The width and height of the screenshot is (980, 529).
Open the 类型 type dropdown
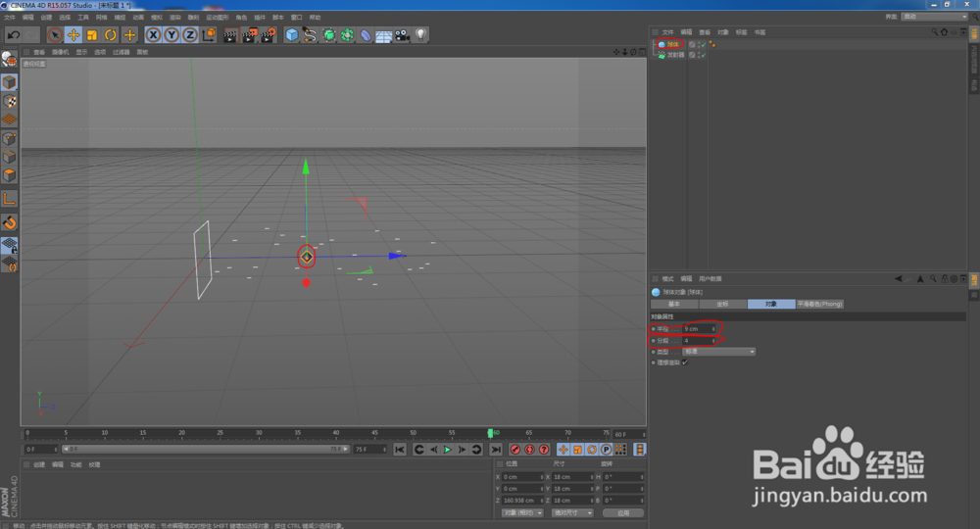(718, 352)
